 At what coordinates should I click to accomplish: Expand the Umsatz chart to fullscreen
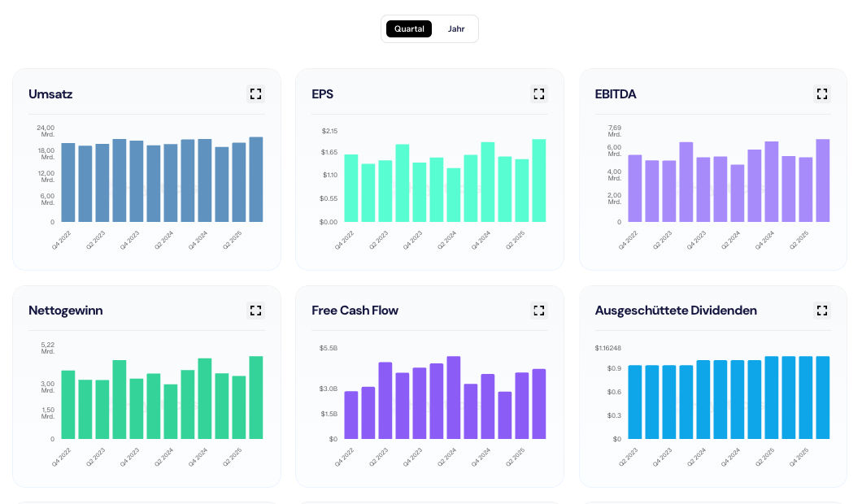[x=255, y=94]
